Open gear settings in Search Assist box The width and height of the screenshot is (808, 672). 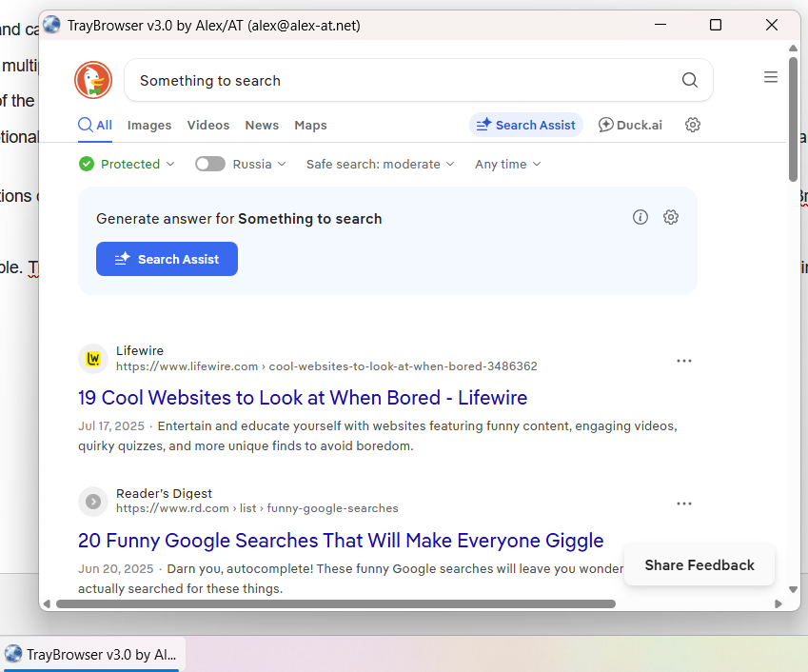pyautogui.click(x=671, y=217)
